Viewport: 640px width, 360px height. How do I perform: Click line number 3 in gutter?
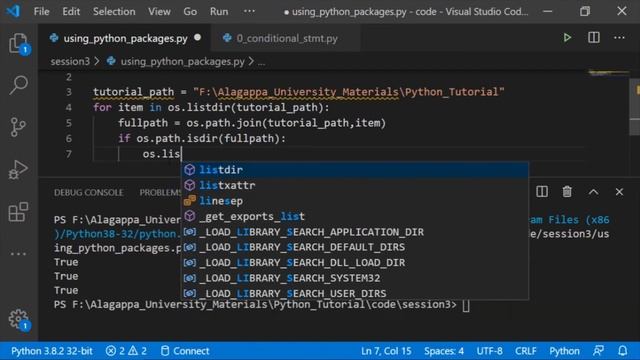click(69, 92)
